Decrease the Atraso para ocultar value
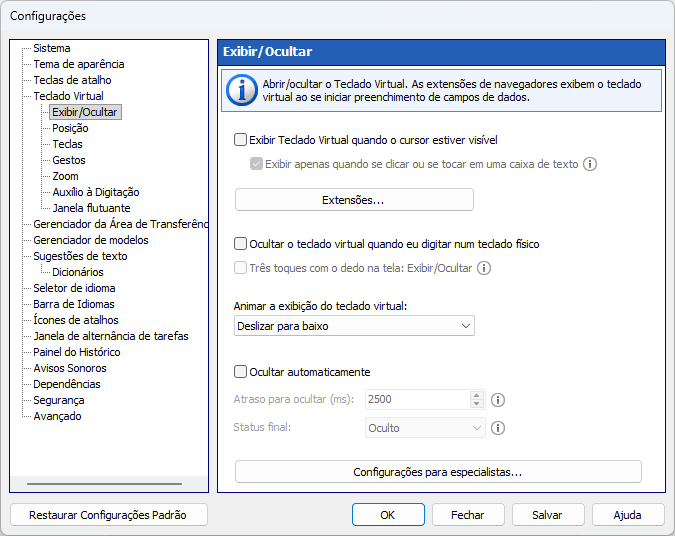The height and width of the screenshot is (536, 675). pyautogui.click(x=477, y=404)
